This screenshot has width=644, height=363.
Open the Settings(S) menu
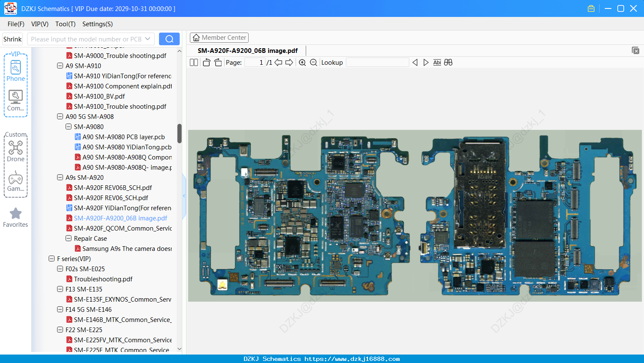[x=98, y=24]
